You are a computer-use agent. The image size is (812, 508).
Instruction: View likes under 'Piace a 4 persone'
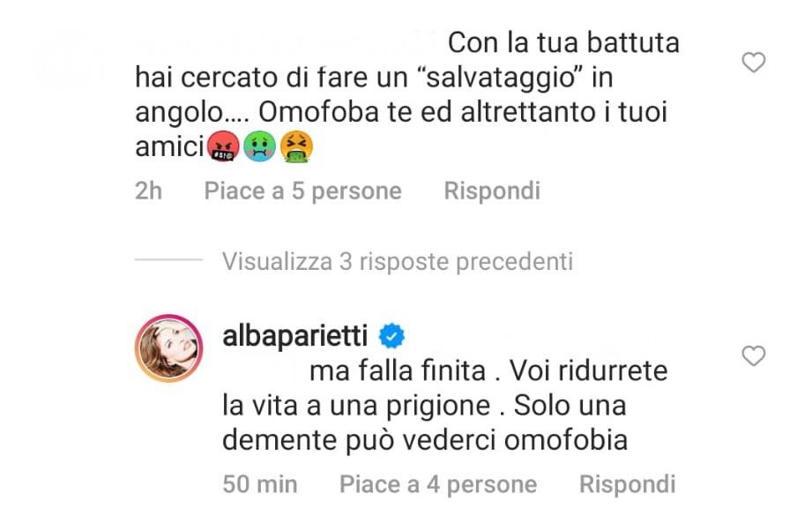pyautogui.click(x=438, y=484)
